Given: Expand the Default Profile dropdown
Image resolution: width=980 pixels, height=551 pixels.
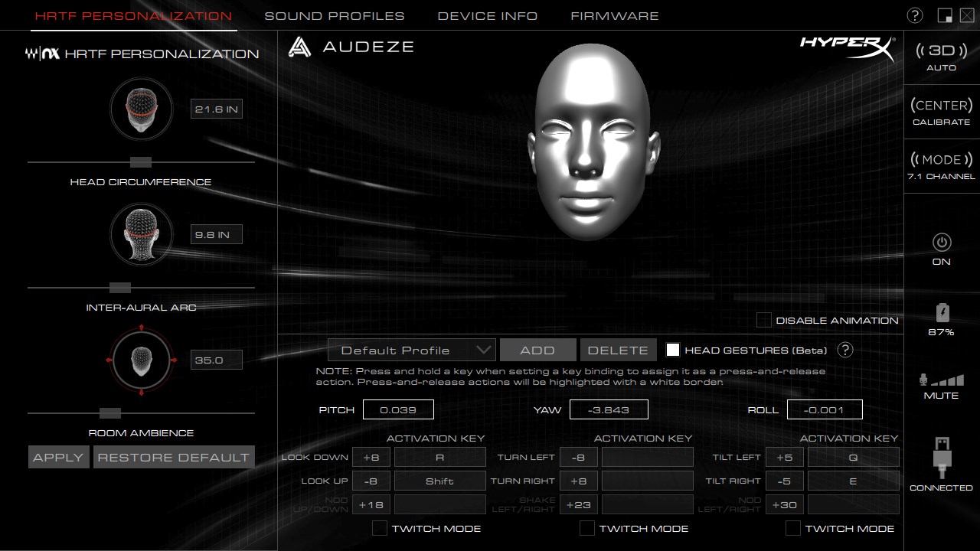Looking at the screenshot, I should coord(411,350).
